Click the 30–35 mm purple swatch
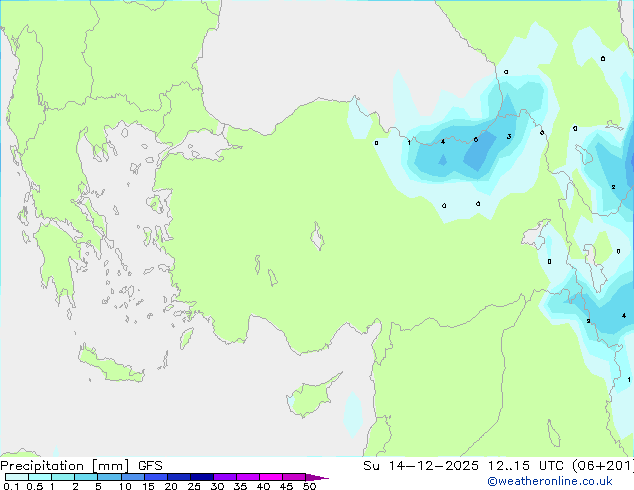 coord(225,477)
